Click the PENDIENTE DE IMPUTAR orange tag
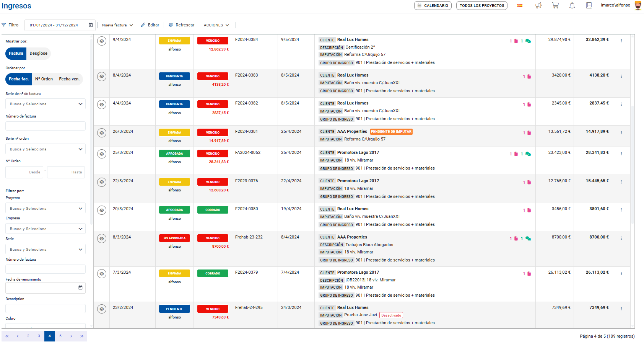 click(391, 132)
